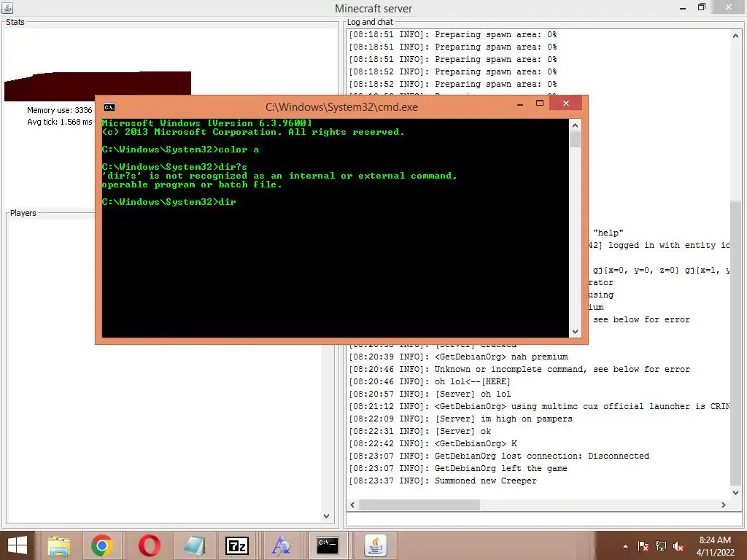Open the notepad-style taskbar icon
747x560 pixels.
click(194, 545)
